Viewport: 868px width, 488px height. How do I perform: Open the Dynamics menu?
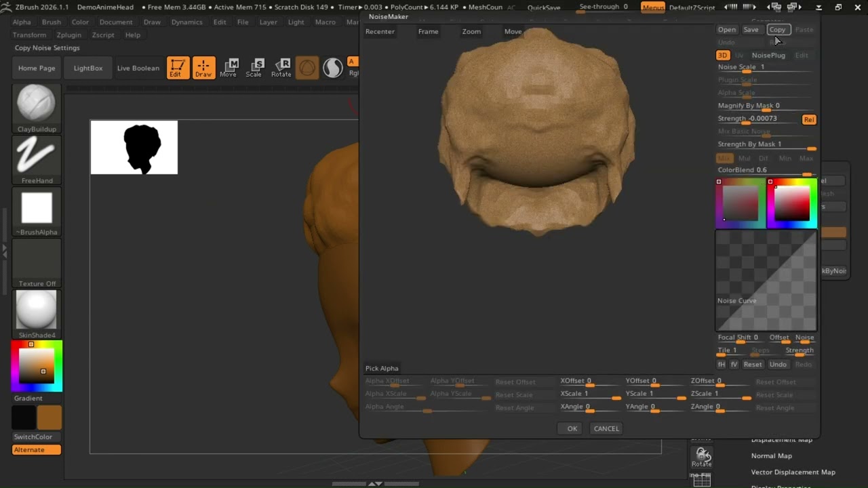coord(186,22)
